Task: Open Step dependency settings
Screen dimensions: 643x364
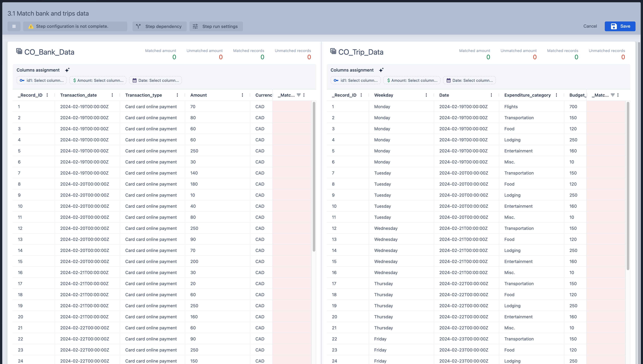Action: coord(159,26)
